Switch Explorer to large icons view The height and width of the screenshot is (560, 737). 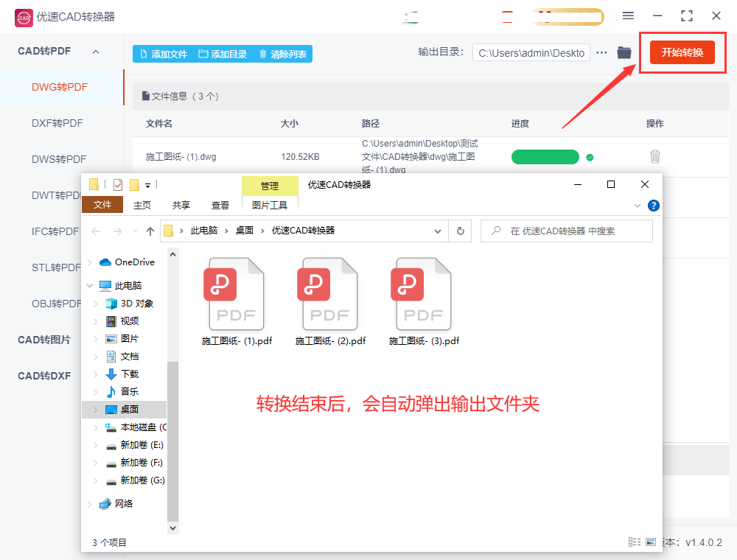click(651, 542)
